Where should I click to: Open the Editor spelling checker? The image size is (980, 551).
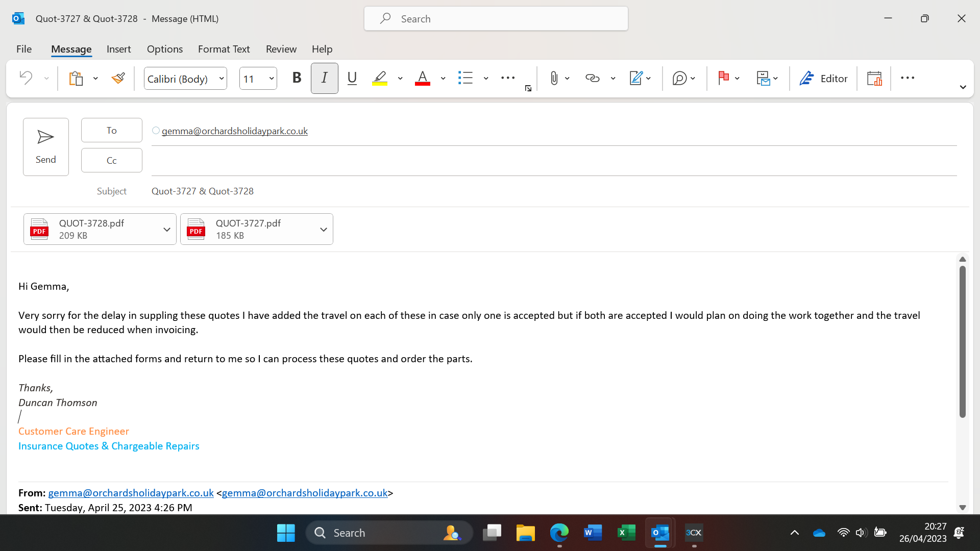[x=823, y=78]
